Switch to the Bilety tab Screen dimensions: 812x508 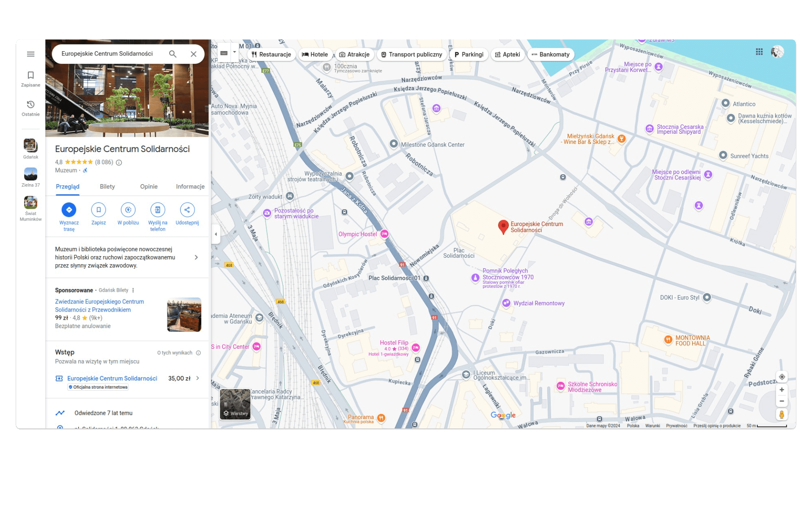[x=107, y=187]
